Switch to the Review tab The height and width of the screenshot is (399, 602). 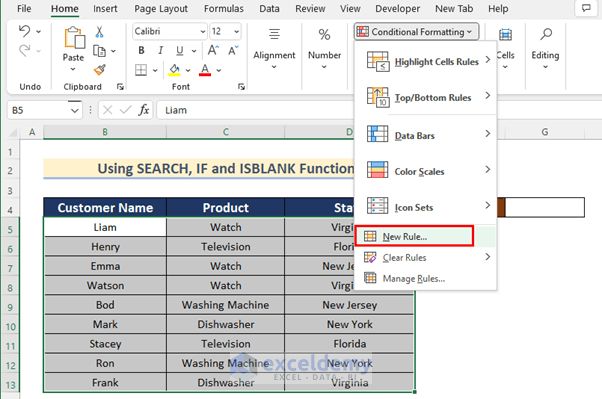tap(310, 8)
